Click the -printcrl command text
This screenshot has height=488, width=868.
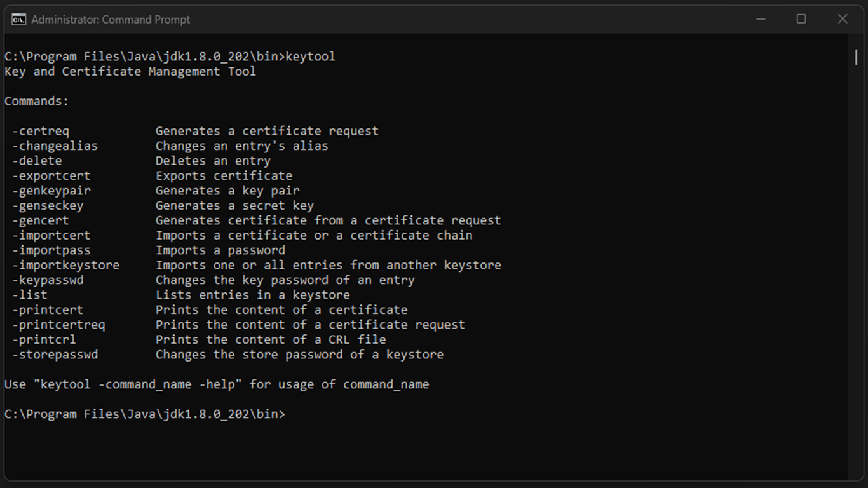pyautogui.click(x=44, y=339)
